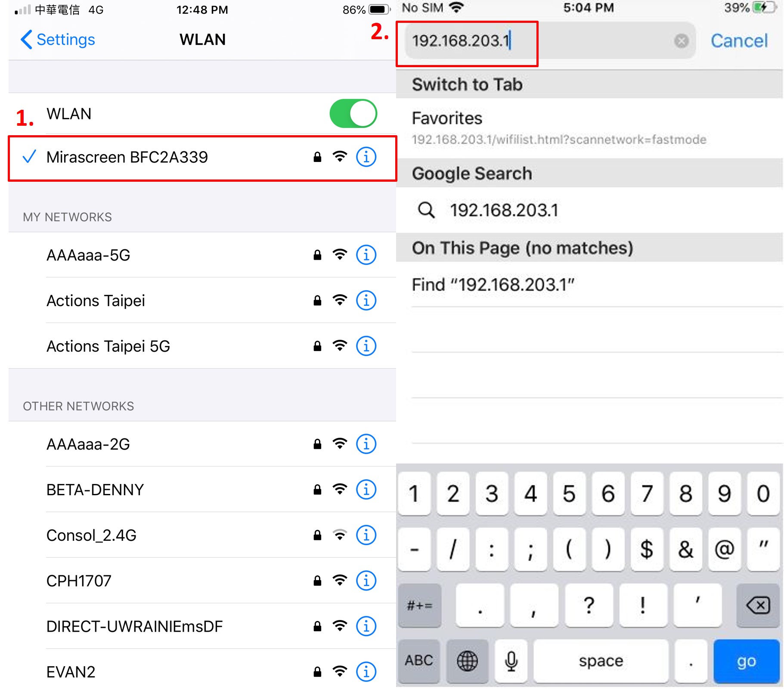Tap the microphone dictation key
Image resolution: width=784 pixels, height=689 pixels.
pyautogui.click(x=511, y=661)
